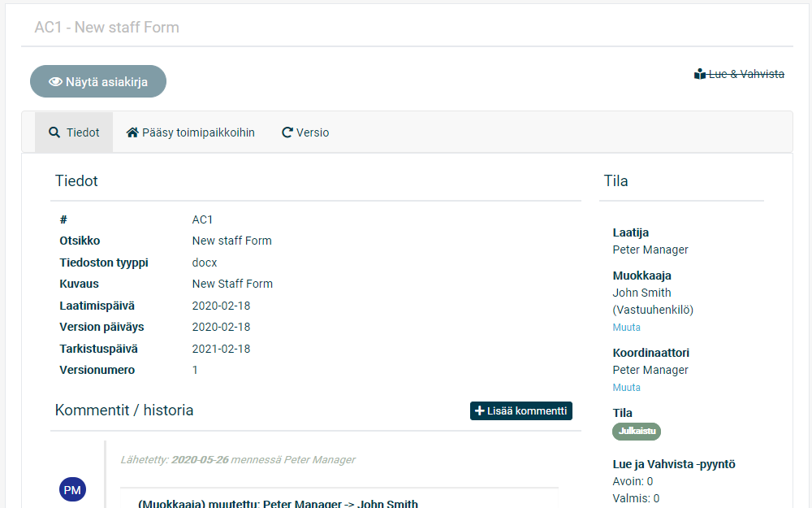Click the Kuvaus value New Staff Form
Viewport: 812px width, 508px height.
coord(232,284)
